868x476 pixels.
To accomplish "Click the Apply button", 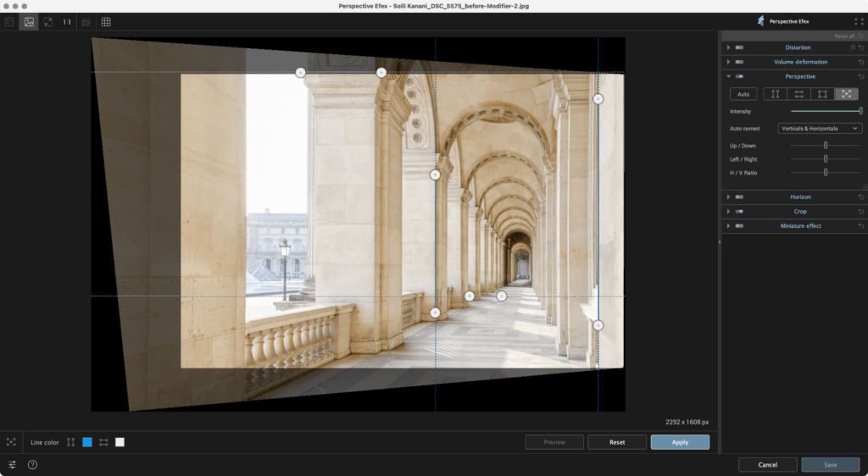I will tap(680, 442).
